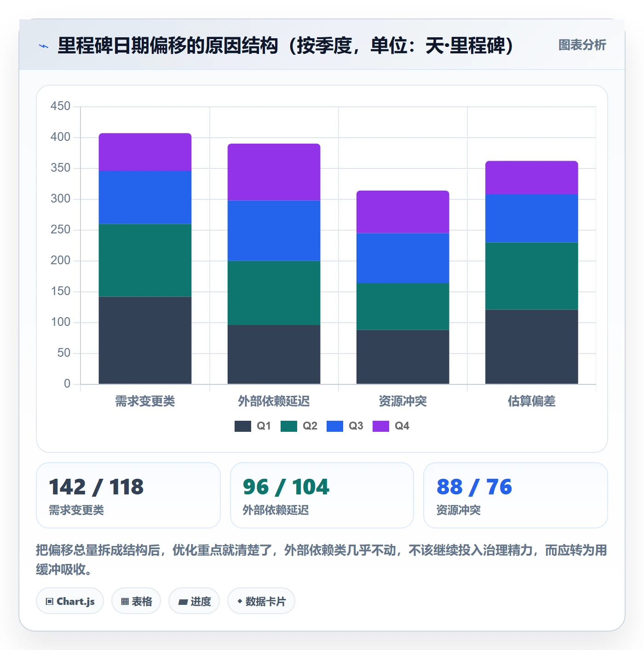
Task: Click Q1 segment of 需求变更类 bar
Action: 145,340
